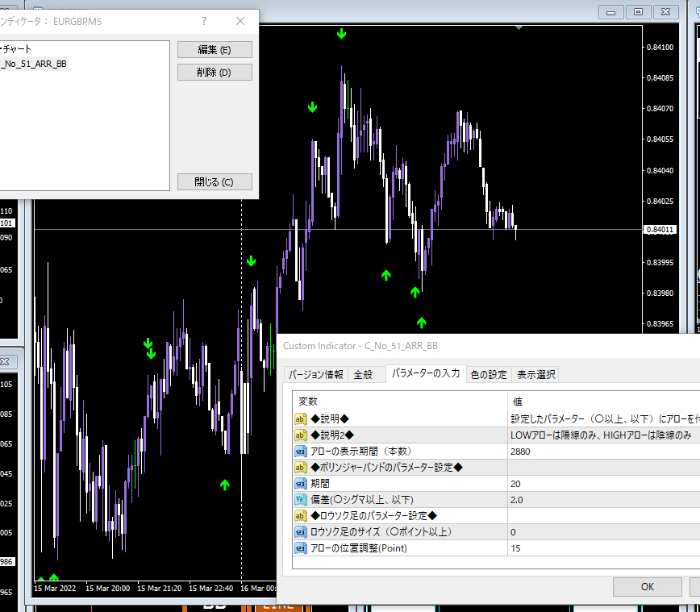
Task: Click the ab icon beside ◆ロウソク足のパラメーター設定◆ row
Action: (301, 515)
